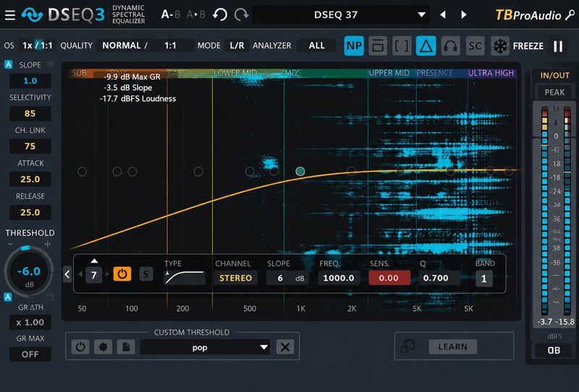
Task: Adjust the THRESHOLD knob at -6.0 dB
Action: [29, 272]
